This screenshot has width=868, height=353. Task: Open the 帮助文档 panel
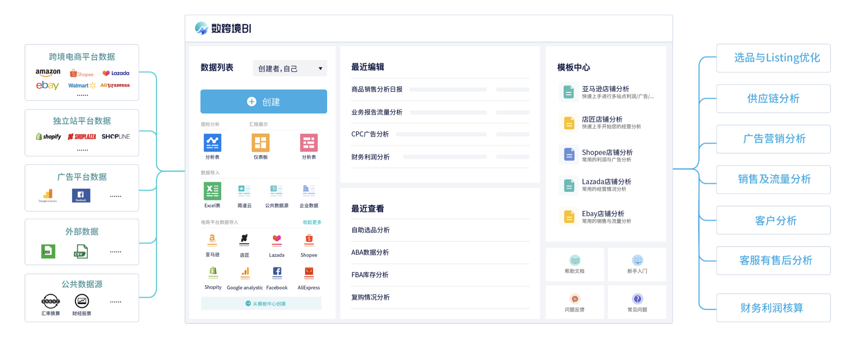[x=575, y=264]
